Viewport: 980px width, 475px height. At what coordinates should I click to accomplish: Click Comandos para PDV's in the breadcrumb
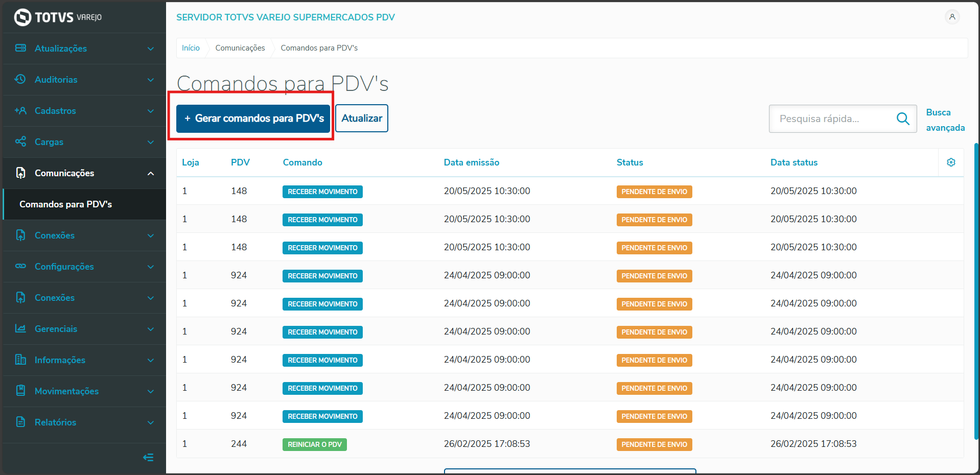click(x=319, y=48)
